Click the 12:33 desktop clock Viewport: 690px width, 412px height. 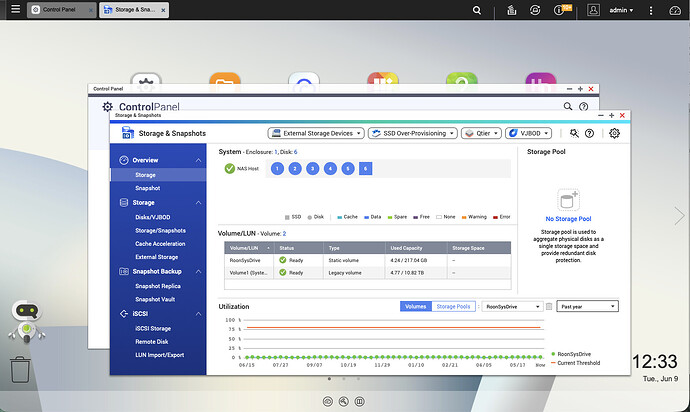(655, 361)
